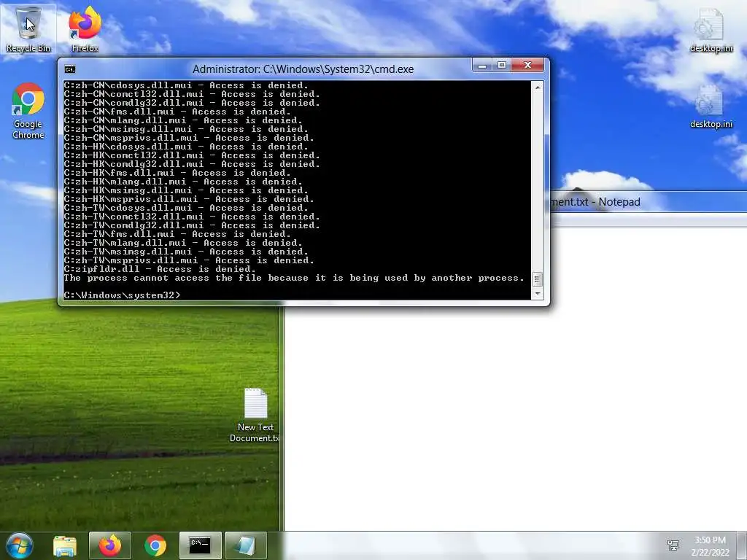
Task: Click the zh-CN\mlang.dll.mui line
Action: pos(183,120)
